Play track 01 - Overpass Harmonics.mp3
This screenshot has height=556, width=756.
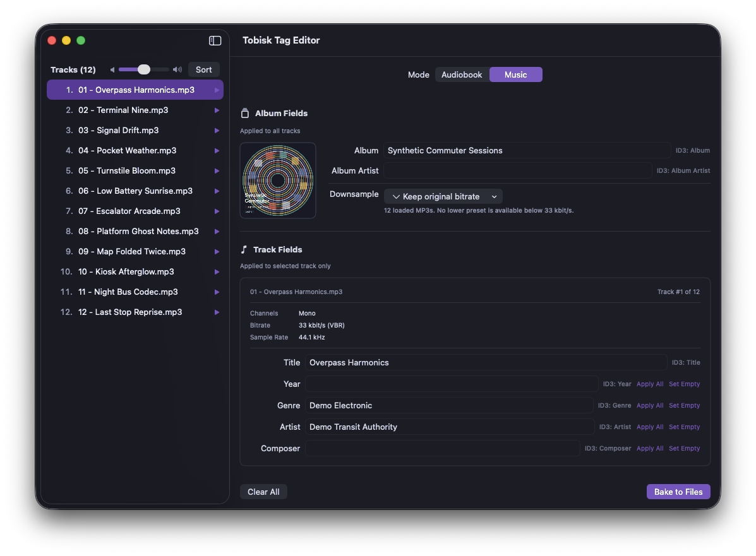point(217,90)
